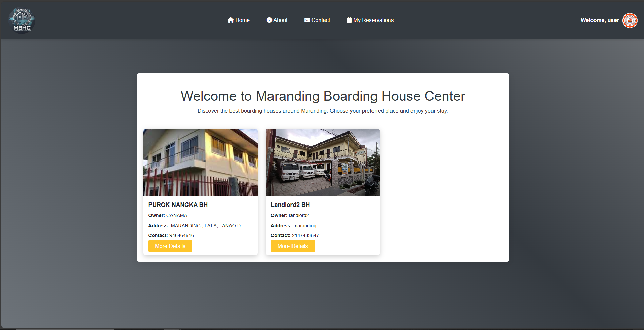
Task: Click the calendar icon for My Reservations
Action: coord(349,20)
